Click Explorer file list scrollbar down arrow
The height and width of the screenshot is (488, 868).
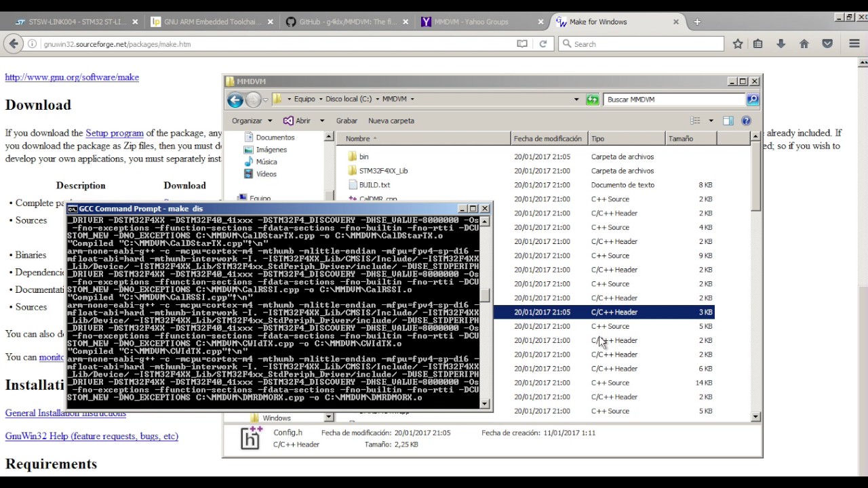coord(756,417)
